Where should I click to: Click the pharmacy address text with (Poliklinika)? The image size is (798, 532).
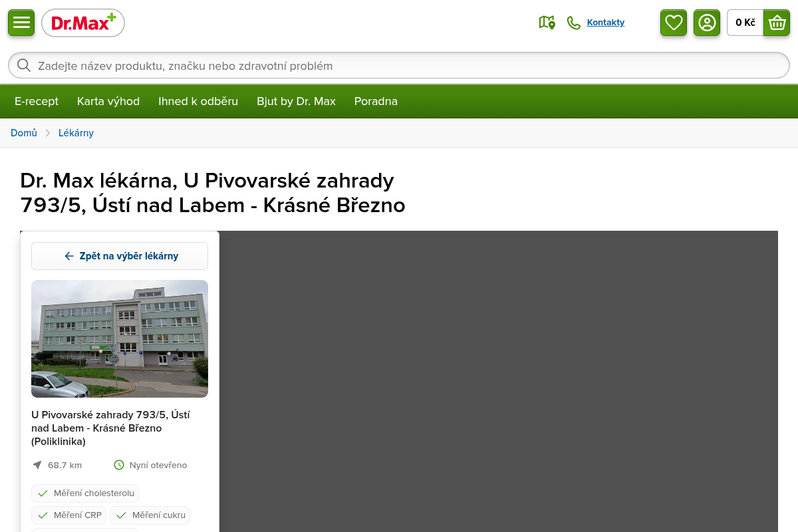coord(110,428)
